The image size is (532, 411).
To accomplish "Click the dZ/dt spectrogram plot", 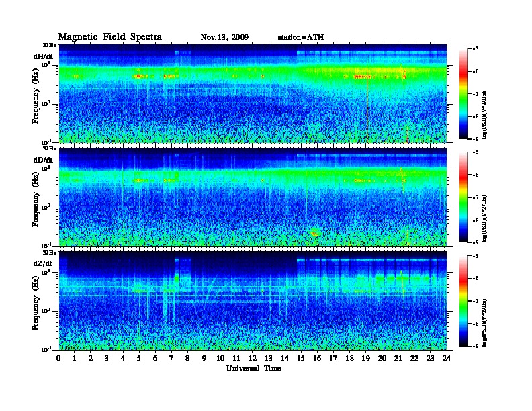I will pos(253,301).
